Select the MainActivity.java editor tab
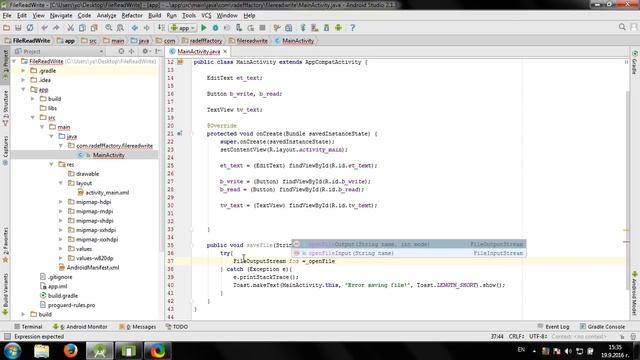This screenshot has width=640, height=360. pos(198,51)
